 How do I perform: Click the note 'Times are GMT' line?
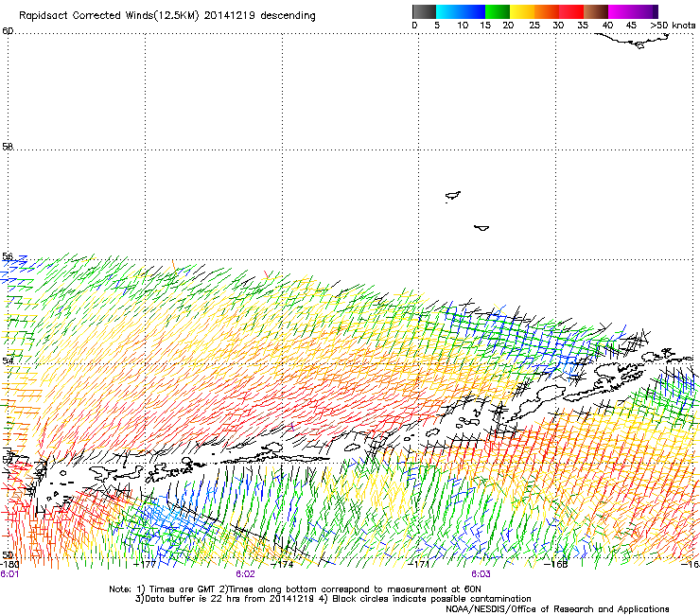tap(294, 589)
